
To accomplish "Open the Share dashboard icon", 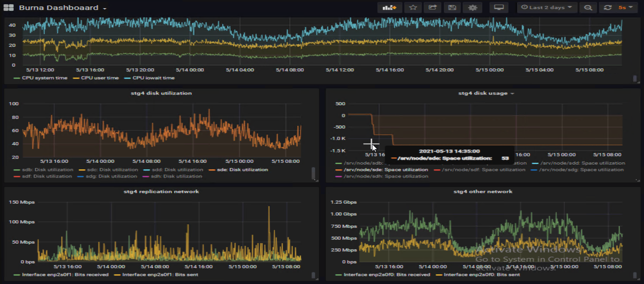I will [433, 8].
